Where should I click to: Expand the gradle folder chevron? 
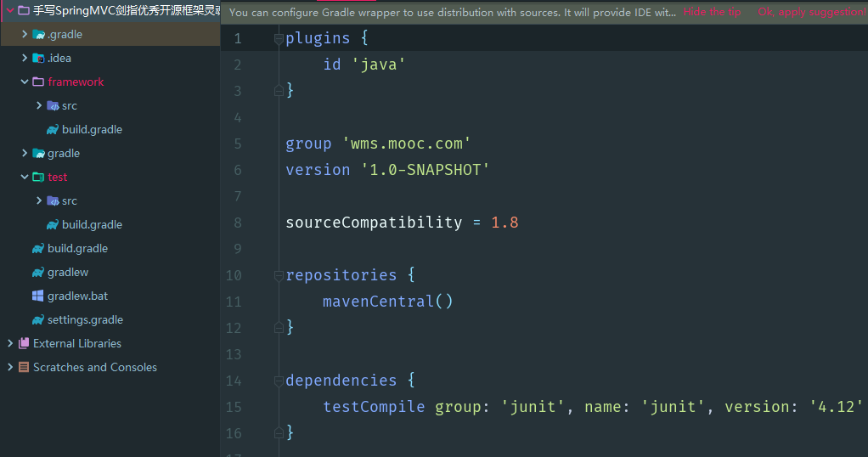point(25,153)
